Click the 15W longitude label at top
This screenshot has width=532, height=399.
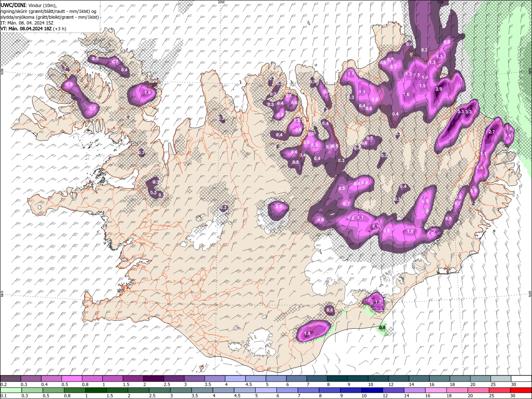coord(440,2)
